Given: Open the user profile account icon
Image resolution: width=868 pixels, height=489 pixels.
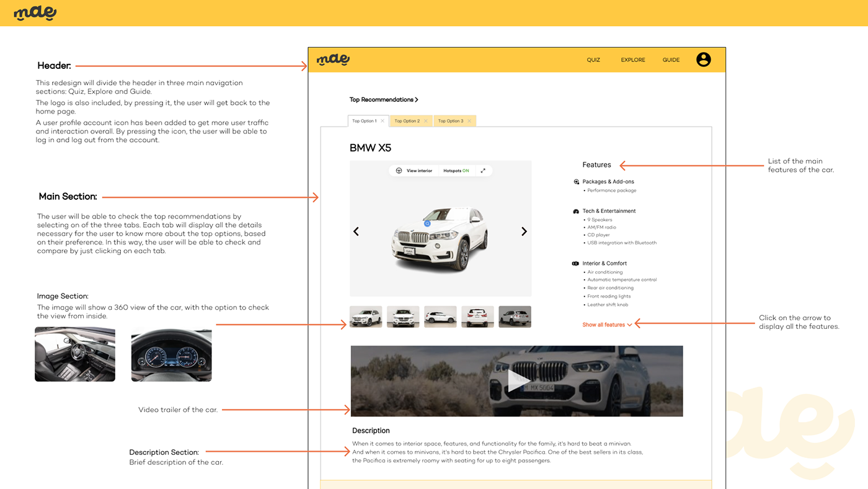Looking at the screenshot, I should (x=703, y=60).
